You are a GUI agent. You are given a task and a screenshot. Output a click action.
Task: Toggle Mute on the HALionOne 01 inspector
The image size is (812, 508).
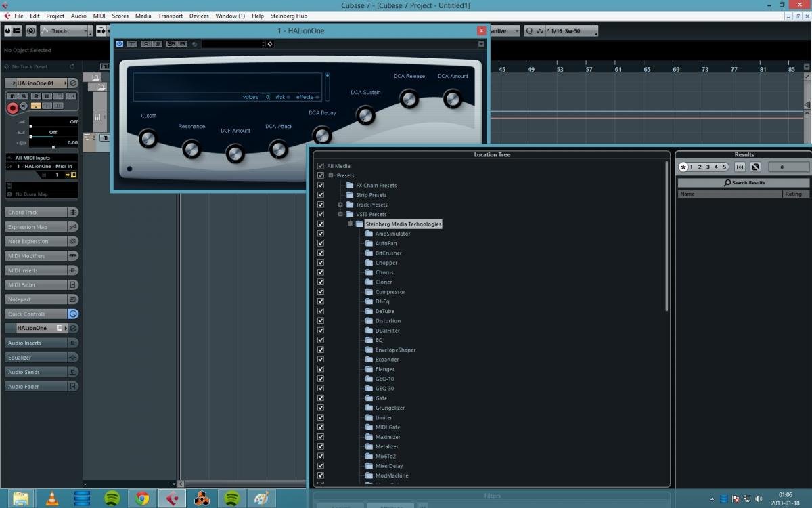[x=13, y=96]
